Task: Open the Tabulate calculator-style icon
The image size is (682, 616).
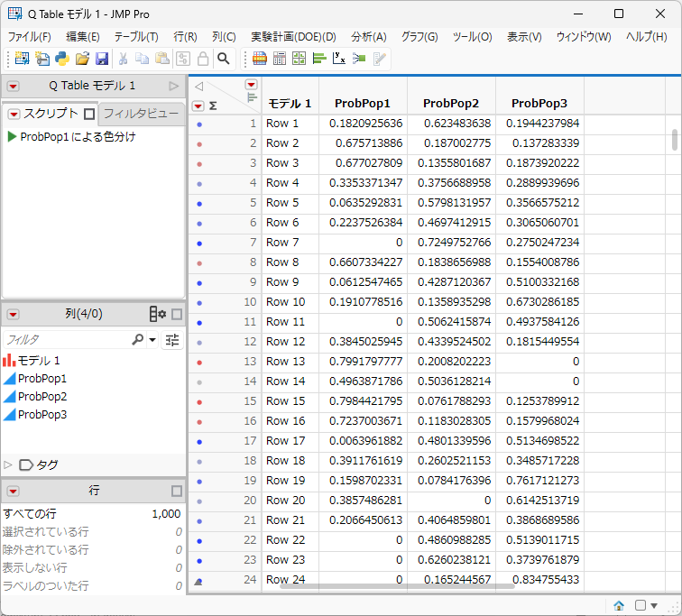Action: [x=280, y=59]
